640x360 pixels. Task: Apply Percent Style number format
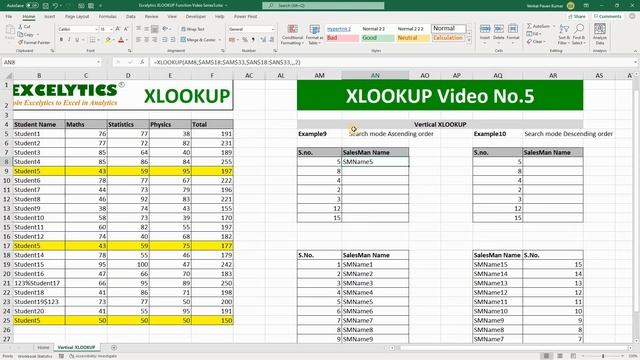[245, 40]
